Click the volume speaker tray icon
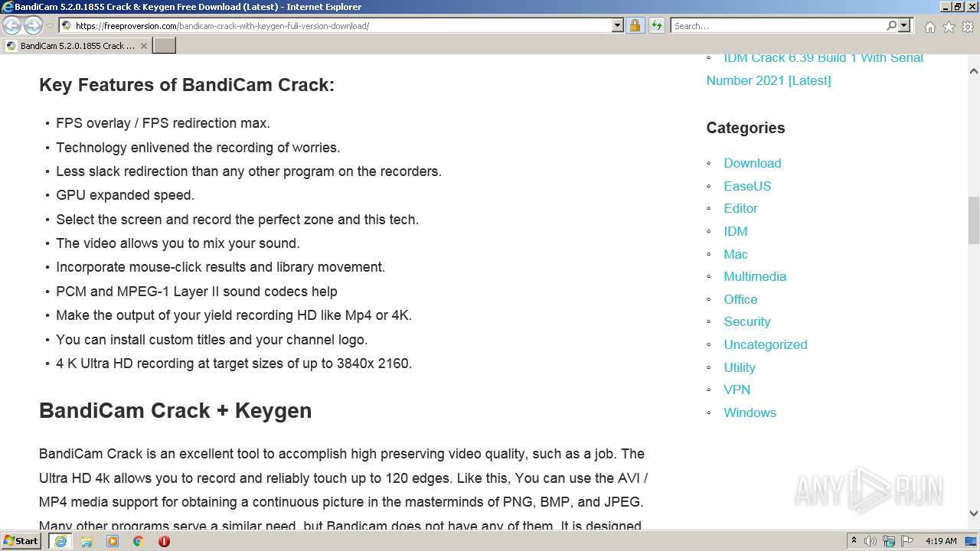The width and height of the screenshot is (980, 551). point(871,541)
